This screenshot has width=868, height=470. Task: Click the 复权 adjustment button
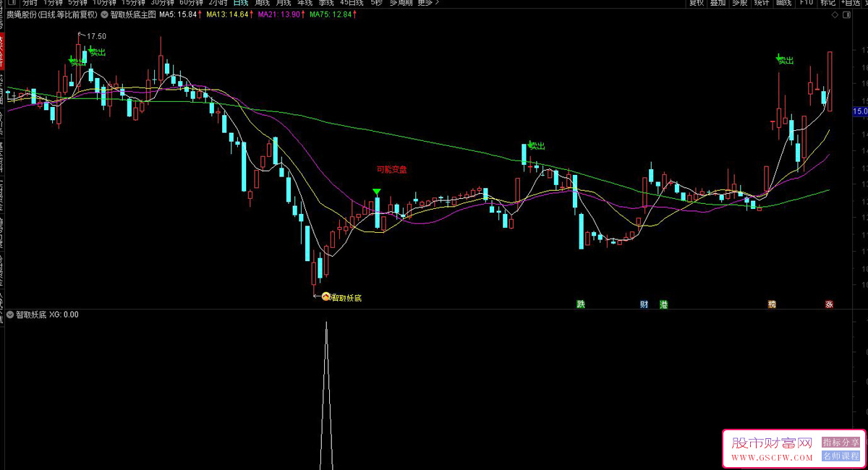(x=696, y=3)
